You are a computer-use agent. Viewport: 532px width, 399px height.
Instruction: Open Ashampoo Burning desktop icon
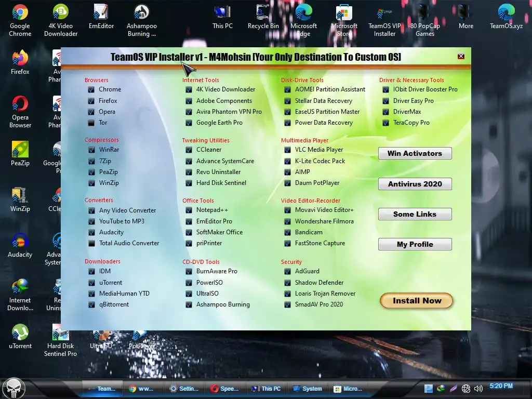point(141,20)
